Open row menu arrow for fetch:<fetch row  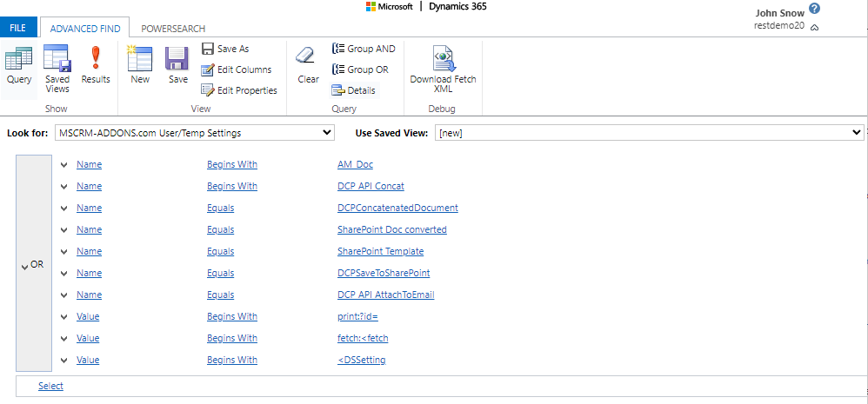pos(64,338)
